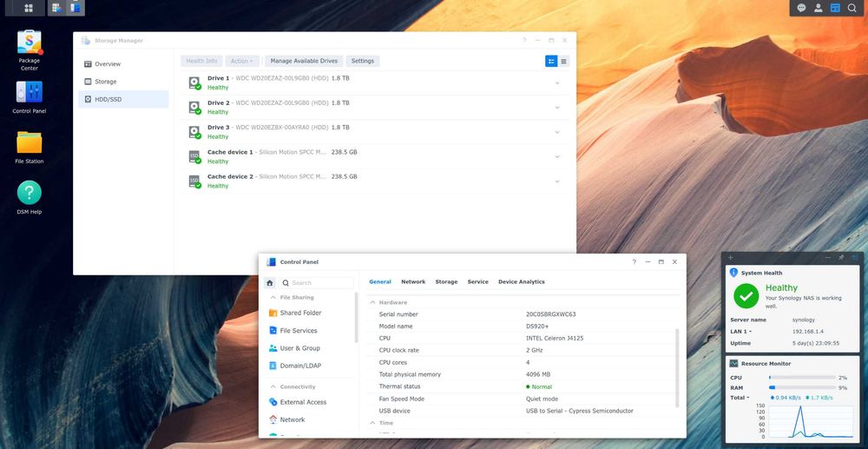
Task: Click the Drive 2 disk status icon
Action: click(x=194, y=108)
